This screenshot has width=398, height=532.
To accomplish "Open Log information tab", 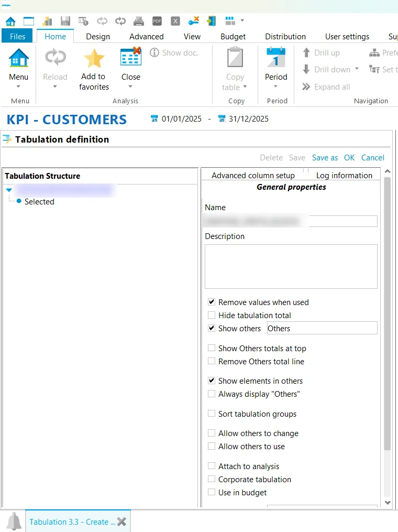I will point(344,176).
